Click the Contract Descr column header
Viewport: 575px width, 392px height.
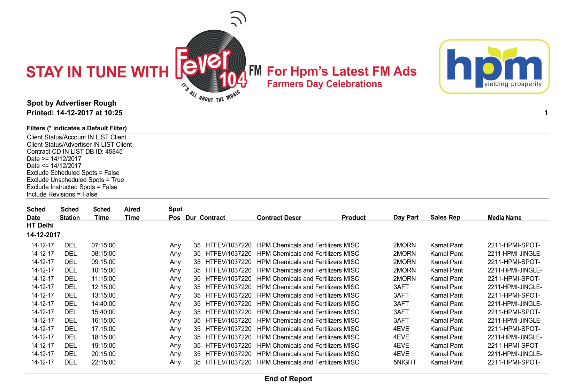click(279, 218)
